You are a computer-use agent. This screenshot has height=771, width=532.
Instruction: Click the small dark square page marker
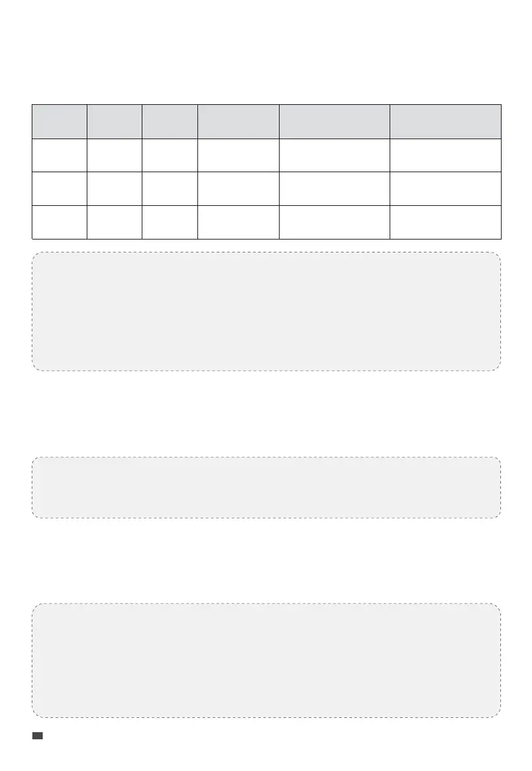point(38,735)
